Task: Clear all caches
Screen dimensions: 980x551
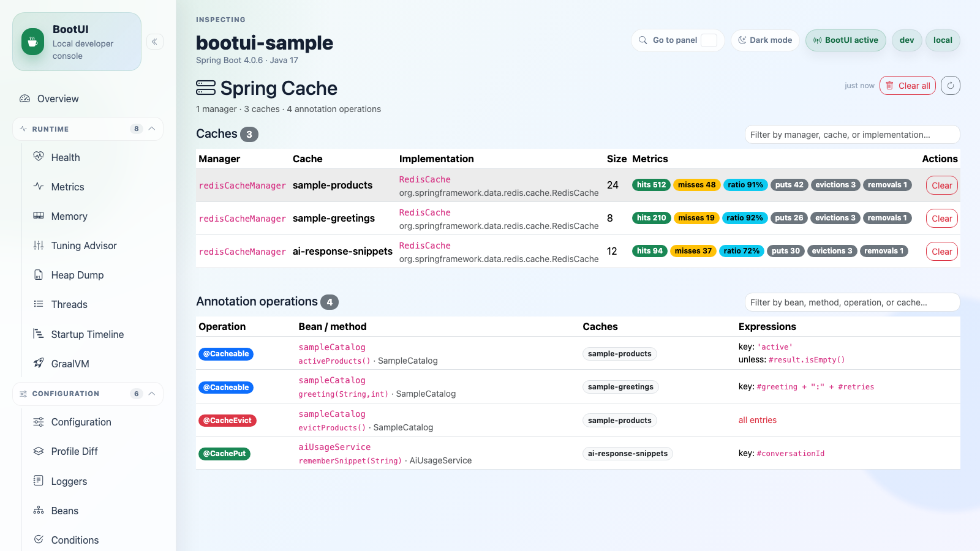Action: [908, 86]
